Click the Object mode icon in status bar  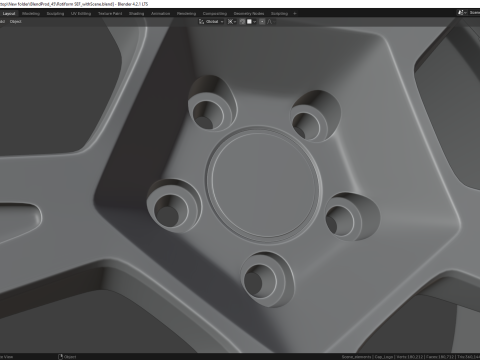pyautogui.click(x=61, y=357)
